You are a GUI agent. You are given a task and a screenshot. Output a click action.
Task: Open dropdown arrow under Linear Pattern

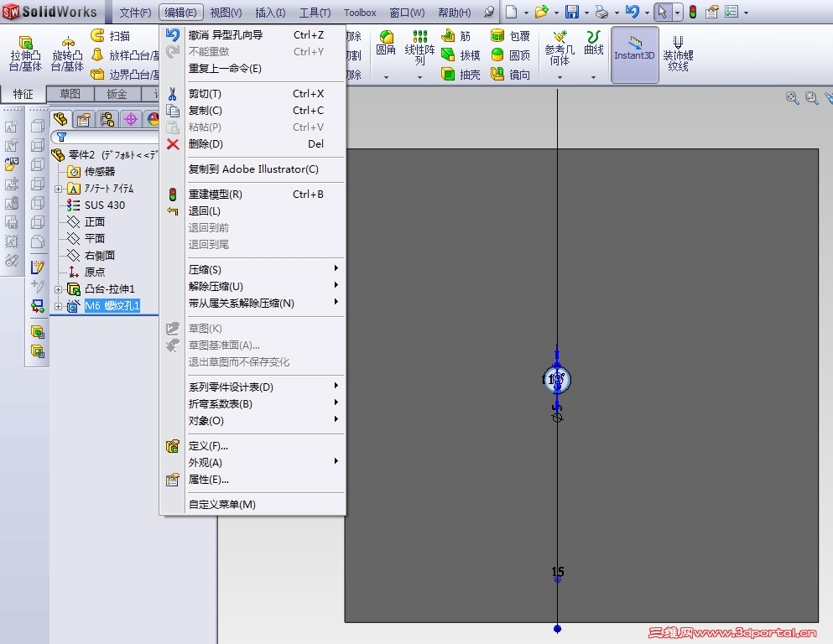point(419,77)
